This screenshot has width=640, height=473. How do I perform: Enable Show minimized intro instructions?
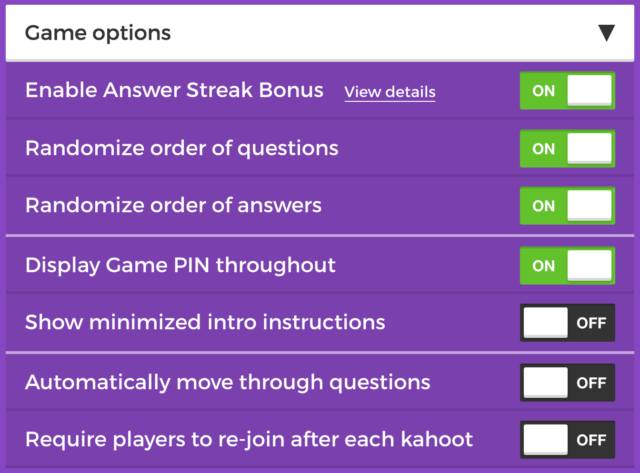point(566,323)
